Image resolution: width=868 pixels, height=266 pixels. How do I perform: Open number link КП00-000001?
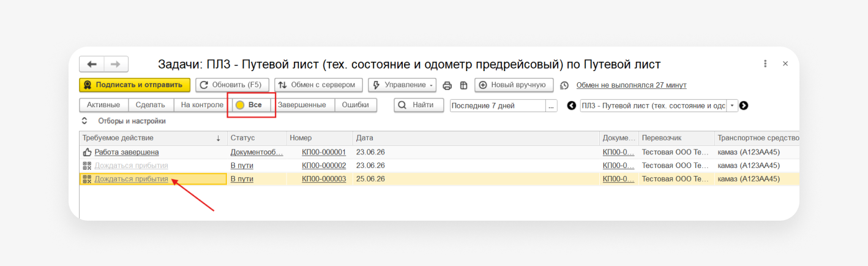[x=324, y=152]
